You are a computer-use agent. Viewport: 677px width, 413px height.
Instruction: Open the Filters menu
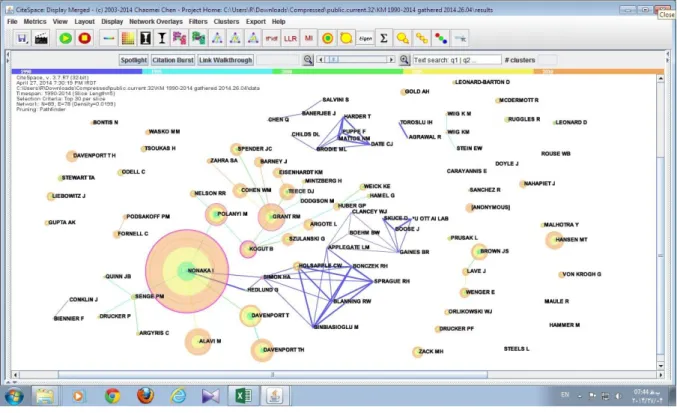click(198, 22)
